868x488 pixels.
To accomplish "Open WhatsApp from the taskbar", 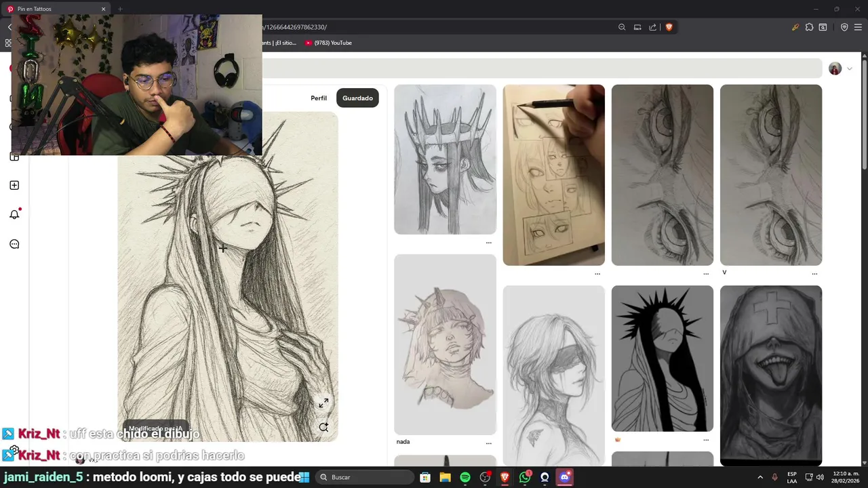I will click(525, 477).
